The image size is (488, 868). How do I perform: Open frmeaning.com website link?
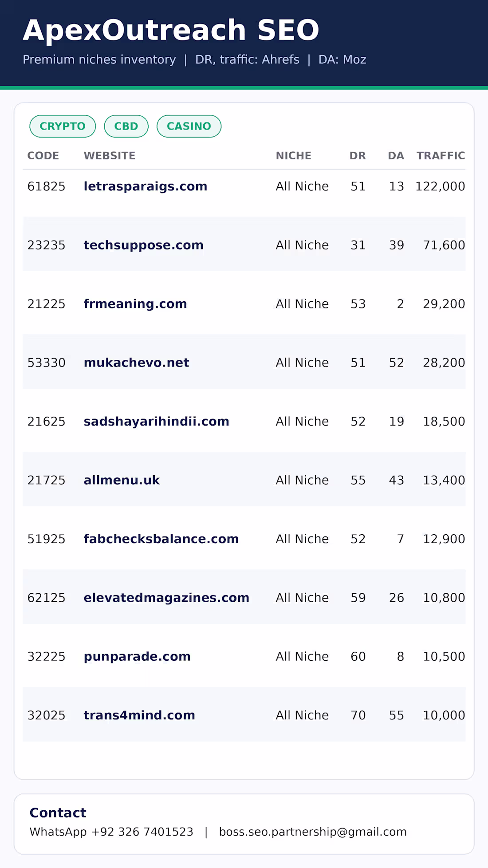(135, 304)
